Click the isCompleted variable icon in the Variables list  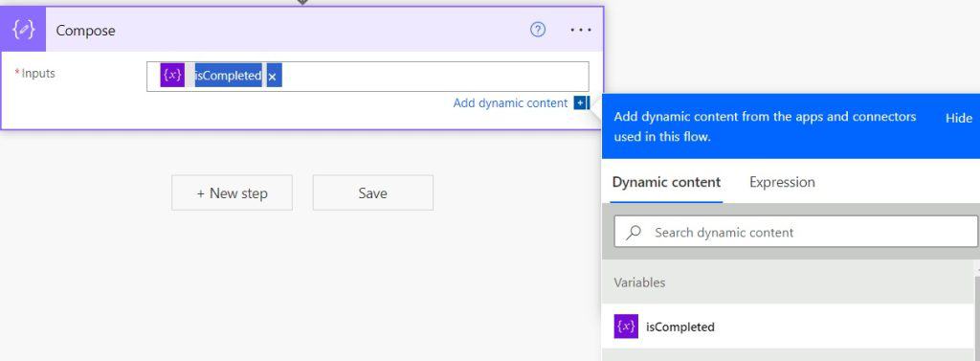[626, 327]
